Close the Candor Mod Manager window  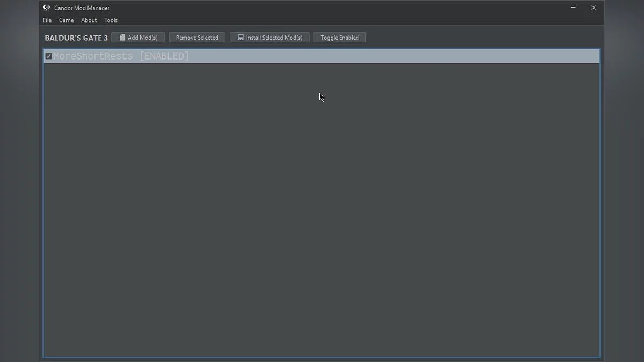594,8
